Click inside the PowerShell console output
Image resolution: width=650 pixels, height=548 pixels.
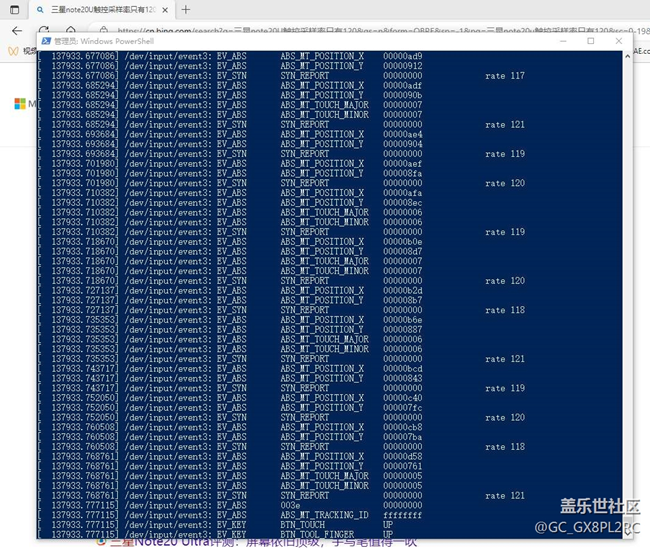[300, 300]
